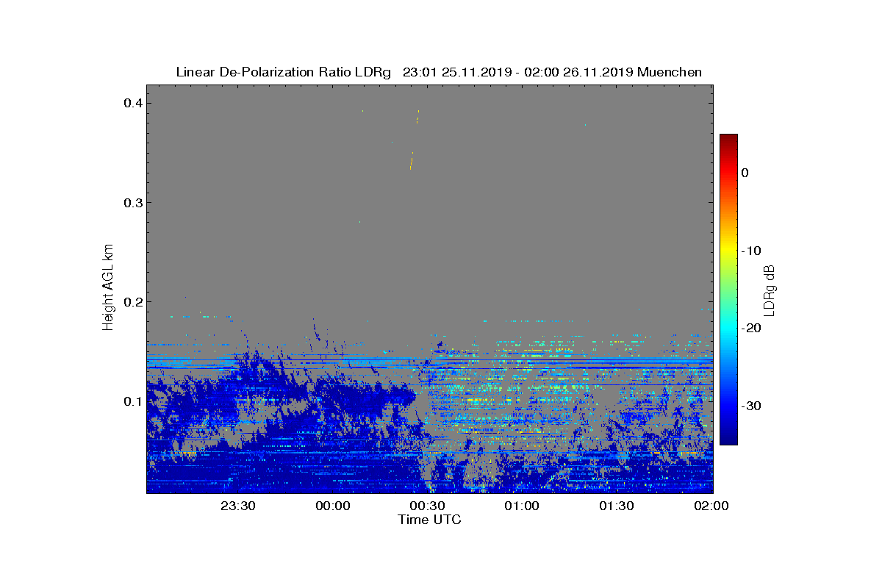Viewport: 882px width, 588px height.
Task: Click the 0.2 height tick label
Action: [x=132, y=301]
